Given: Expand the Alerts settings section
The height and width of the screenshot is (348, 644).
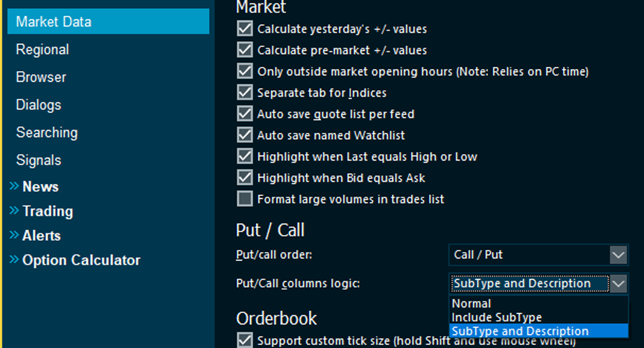Looking at the screenshot, I should [x=41, y=236].
